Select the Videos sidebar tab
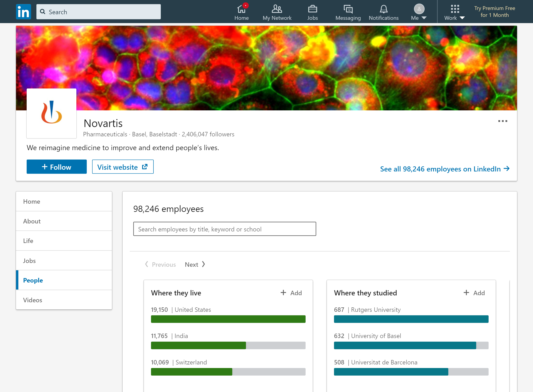The width and height of the screenshot is (533, 392). point(64,300)
